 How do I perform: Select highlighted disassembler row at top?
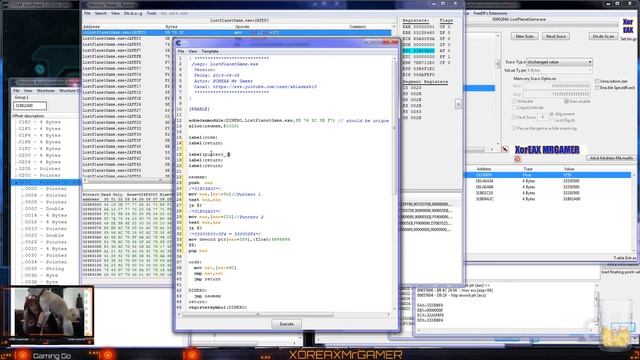(x=237, y=32)
